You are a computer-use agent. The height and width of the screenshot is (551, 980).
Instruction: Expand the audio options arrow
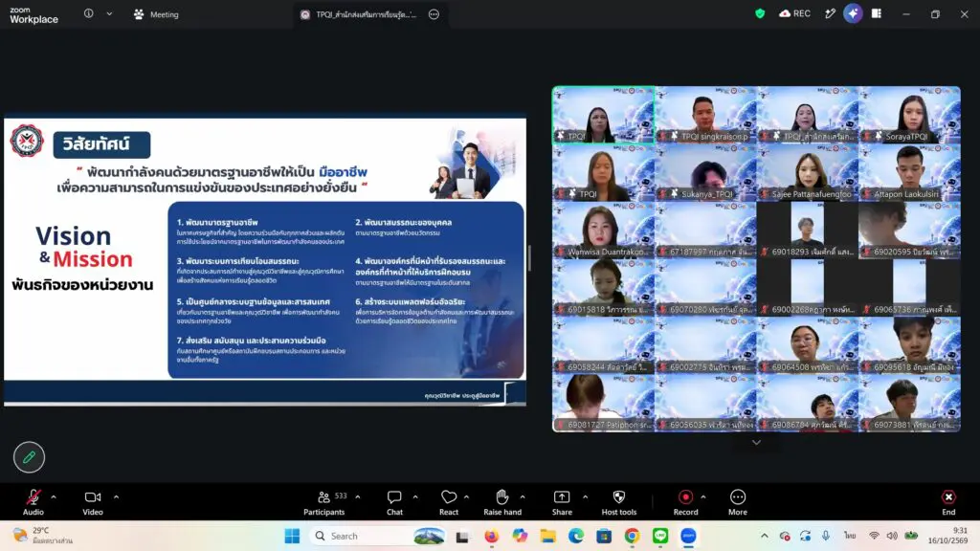(54, 497)
